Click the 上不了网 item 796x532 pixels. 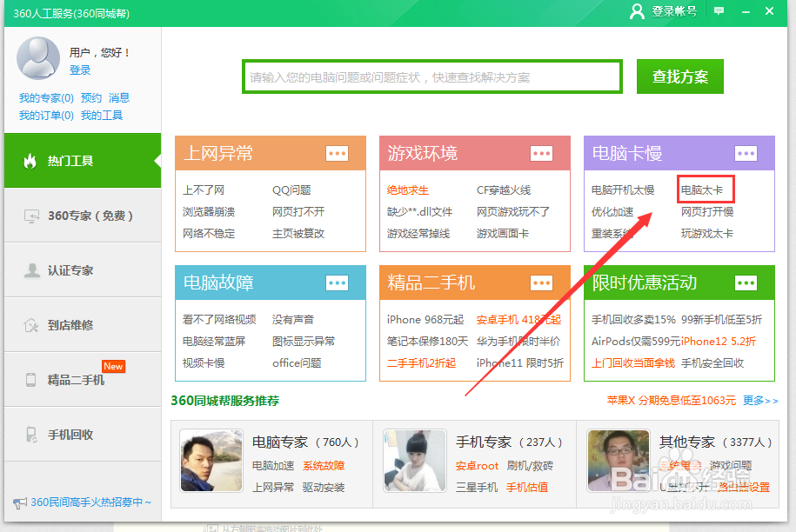[x=204, y=190]
